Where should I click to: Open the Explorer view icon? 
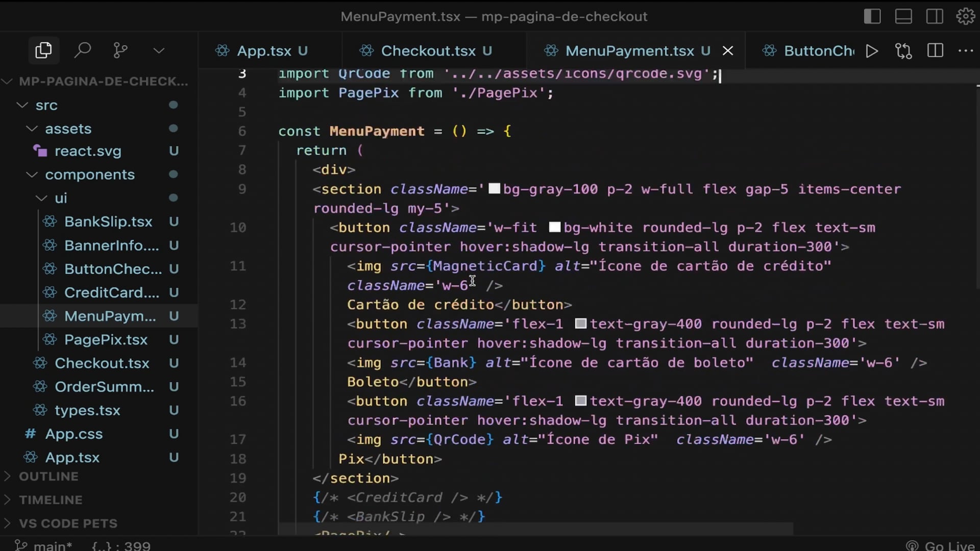[x=43, y=50]
